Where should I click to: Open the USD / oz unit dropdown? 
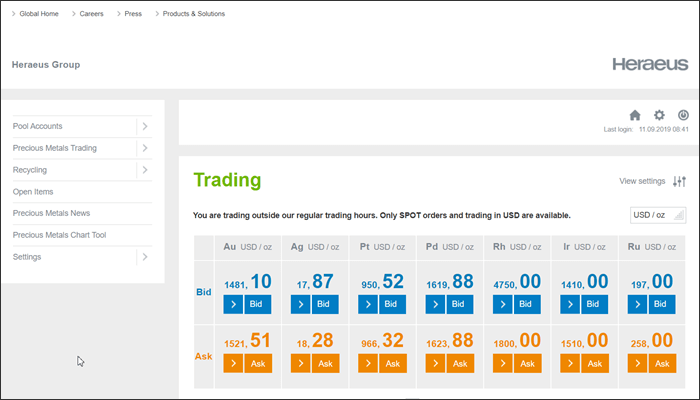658,215
